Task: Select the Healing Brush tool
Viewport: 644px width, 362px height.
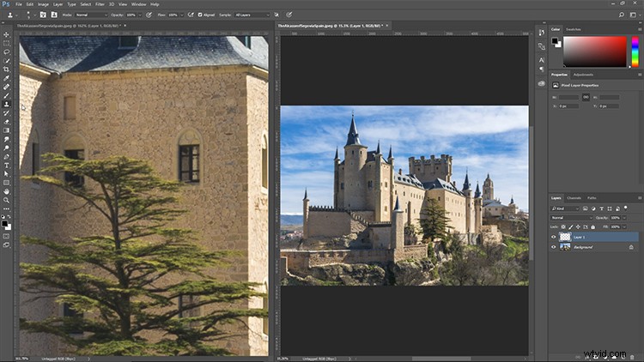Action: coord(6,87)
